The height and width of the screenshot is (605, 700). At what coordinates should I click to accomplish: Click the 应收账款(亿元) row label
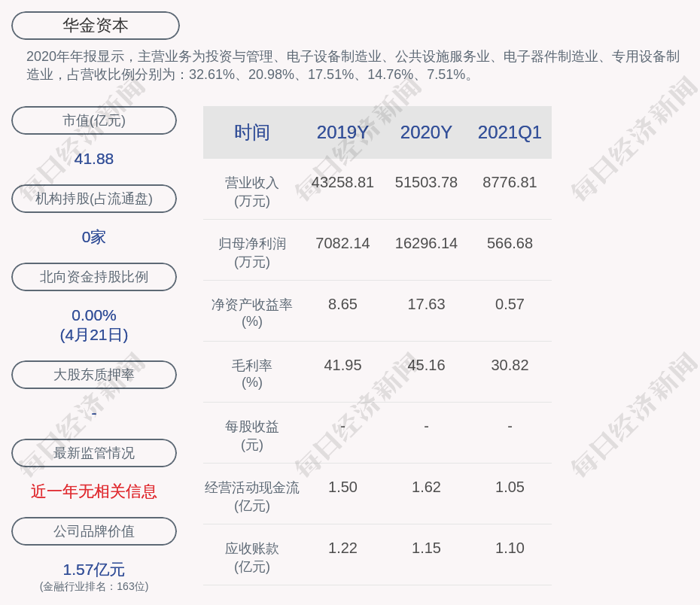(252, 558)
